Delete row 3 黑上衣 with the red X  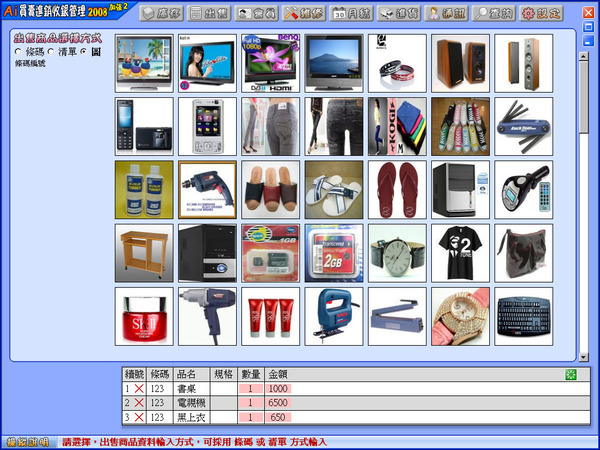[x=139, y=417]
